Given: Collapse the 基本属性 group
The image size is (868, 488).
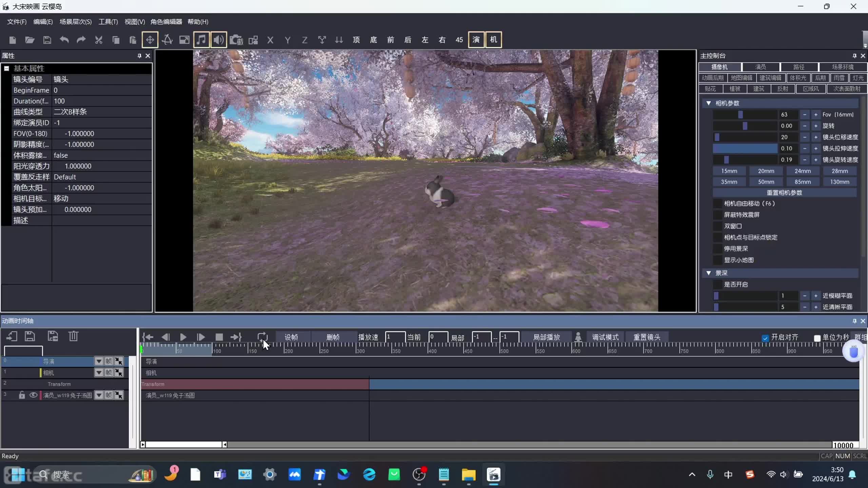Looking at the screenshot, I should pyautogui.click(x=6, y=68).
